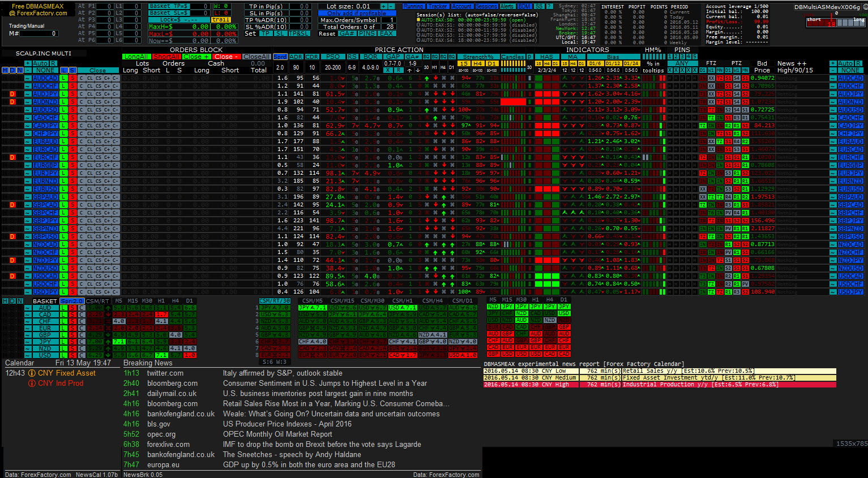Click the down arrow under GA# column

tap(418, 70)
